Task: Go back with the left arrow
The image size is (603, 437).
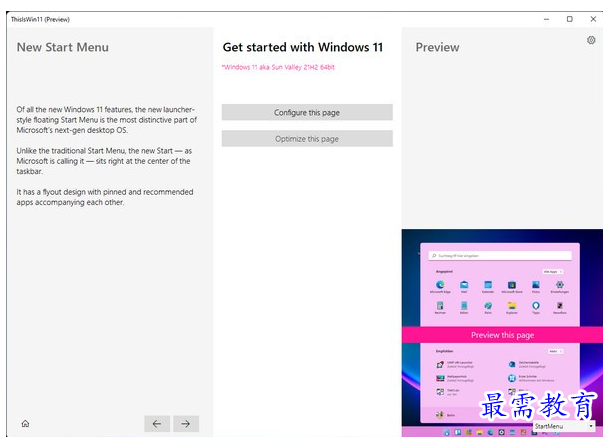Action: click(x=157, y=424)
